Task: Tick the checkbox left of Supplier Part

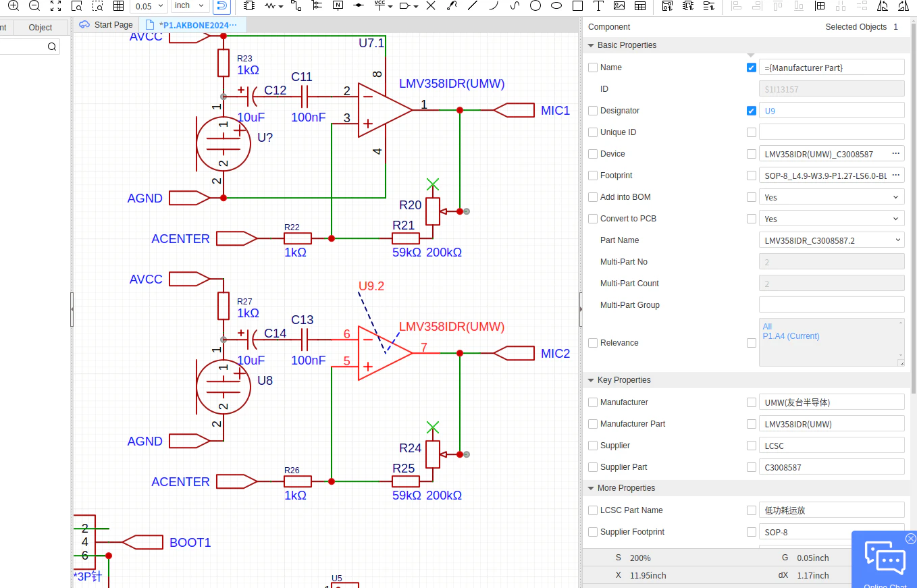Action: [593, 467]
